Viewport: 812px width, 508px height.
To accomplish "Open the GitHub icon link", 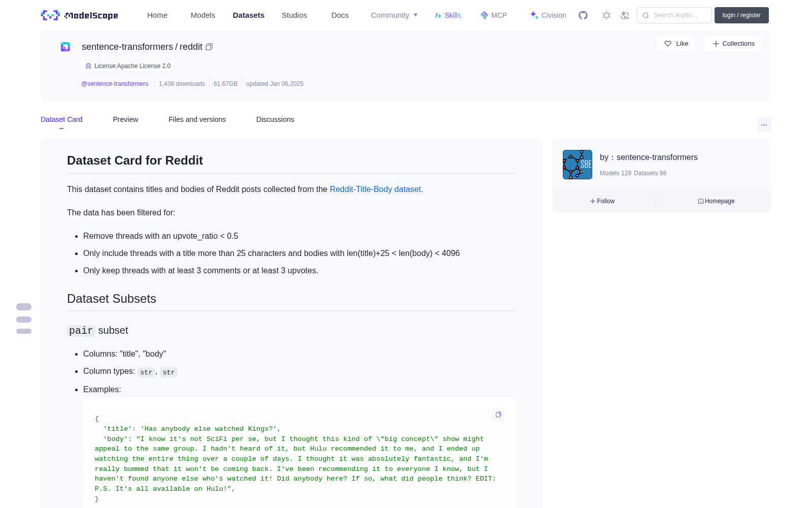I will [x=583, y=15].
